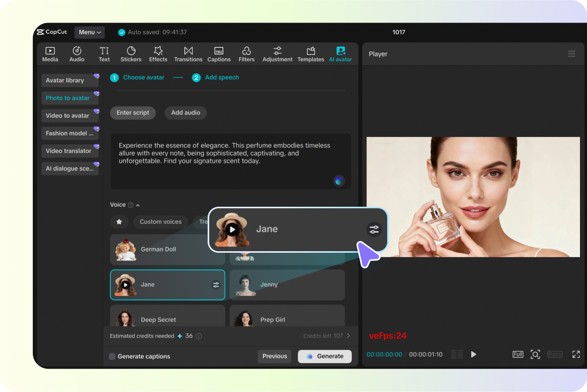Mark favorite voices with the star filter

click(119, 222)
